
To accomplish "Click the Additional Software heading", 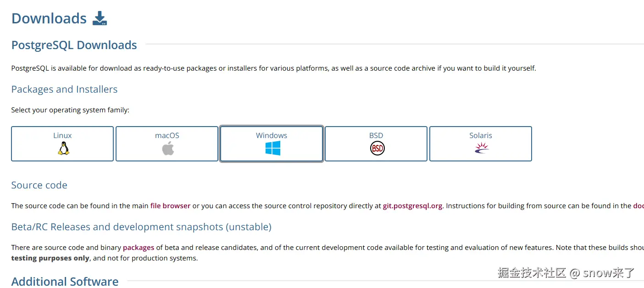I will pyautogui.click(x=65, y=281).
